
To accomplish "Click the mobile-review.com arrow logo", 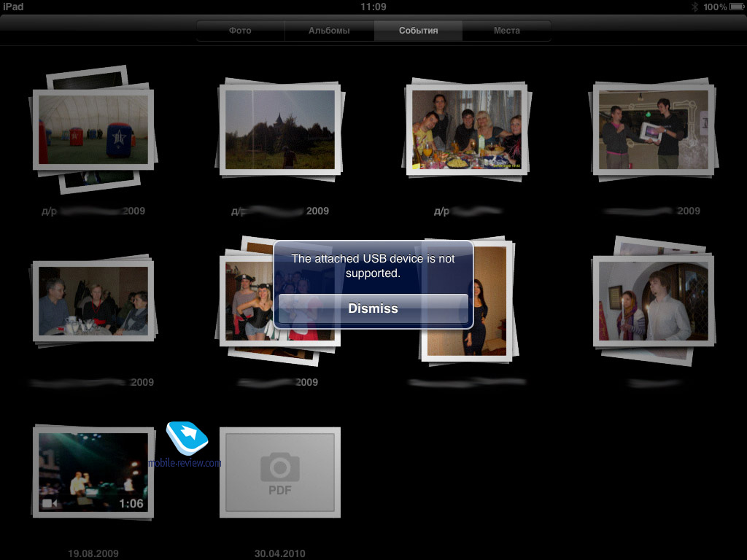I will [187, 437].
